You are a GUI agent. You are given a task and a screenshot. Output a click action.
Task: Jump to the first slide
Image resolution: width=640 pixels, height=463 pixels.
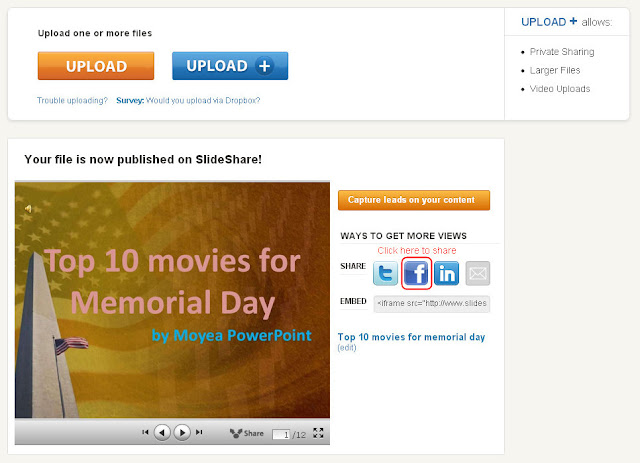145,432
